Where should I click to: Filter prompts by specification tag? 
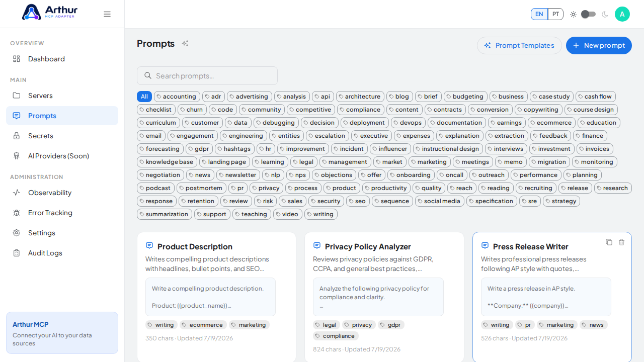tap(492, 201)
